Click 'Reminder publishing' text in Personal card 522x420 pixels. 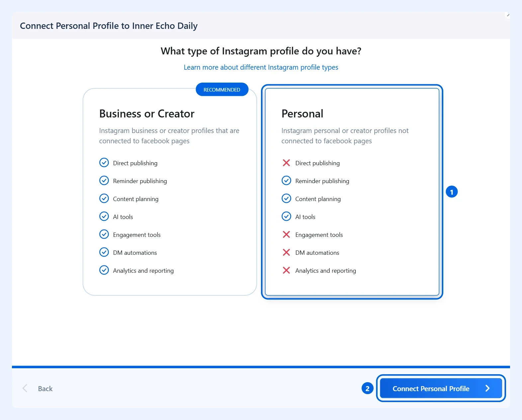point(322,181)
